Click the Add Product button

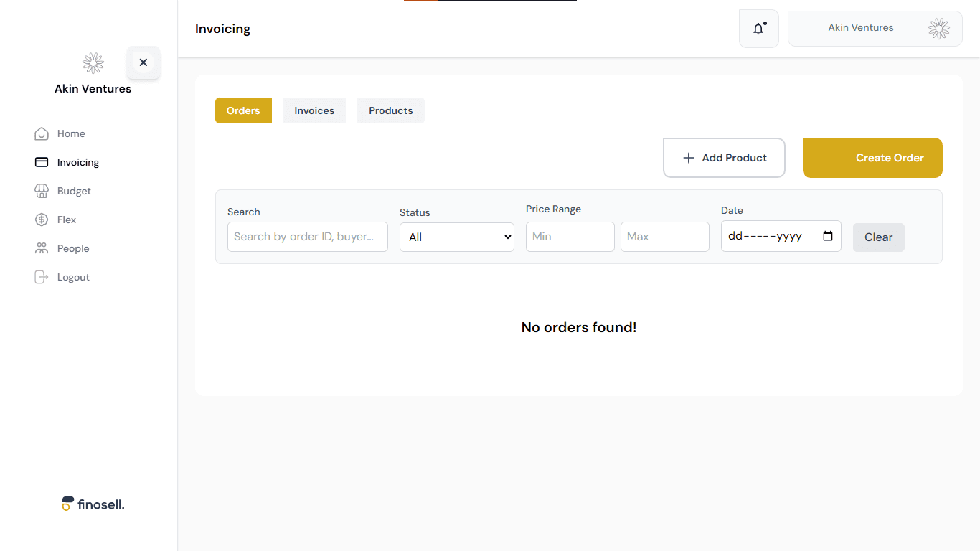coord(723,157)
